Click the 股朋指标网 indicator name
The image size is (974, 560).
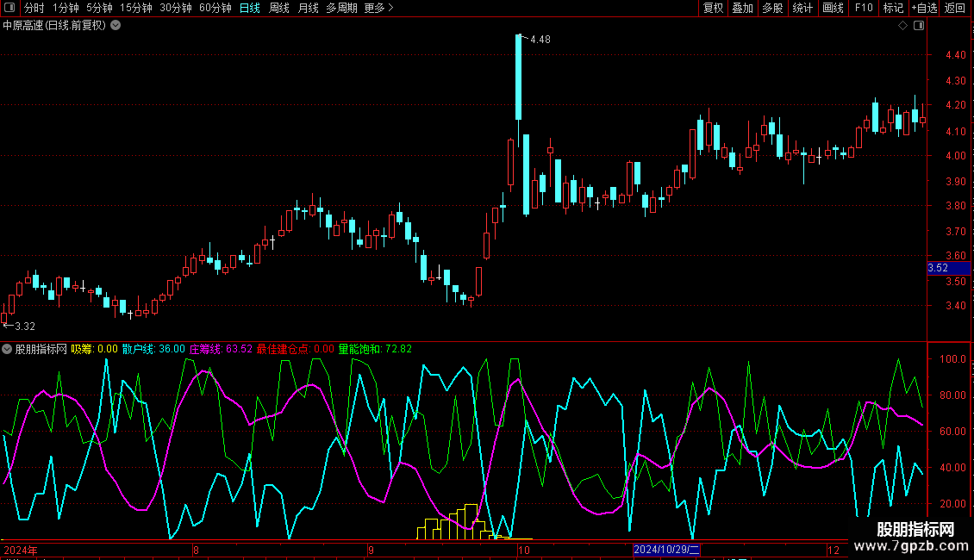(x=41, y=349)
